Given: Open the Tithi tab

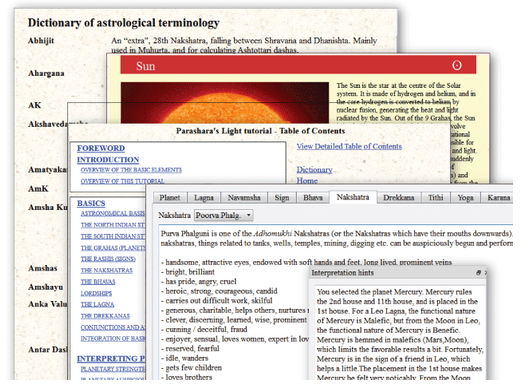Looking at the screenshot, I should click(435, 198).
